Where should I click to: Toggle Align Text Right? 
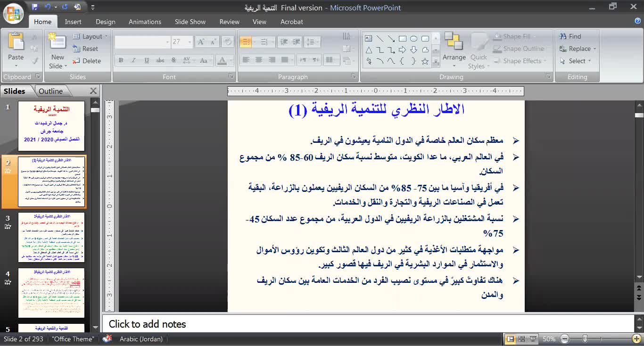point(272,60)
